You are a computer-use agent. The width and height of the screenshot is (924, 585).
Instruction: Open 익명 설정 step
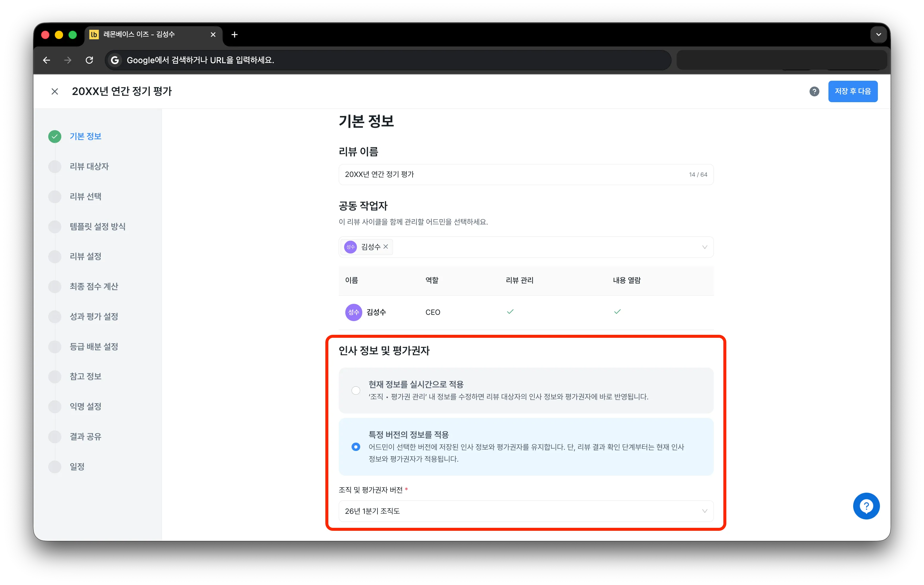(85, 407)
